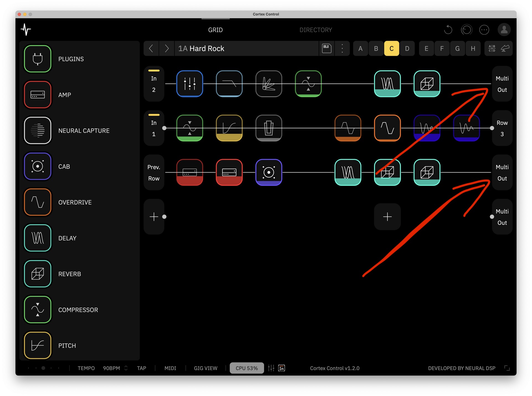Click the In input icon in status bar
This screenshot has width=532, height=396.
[282, 368]
